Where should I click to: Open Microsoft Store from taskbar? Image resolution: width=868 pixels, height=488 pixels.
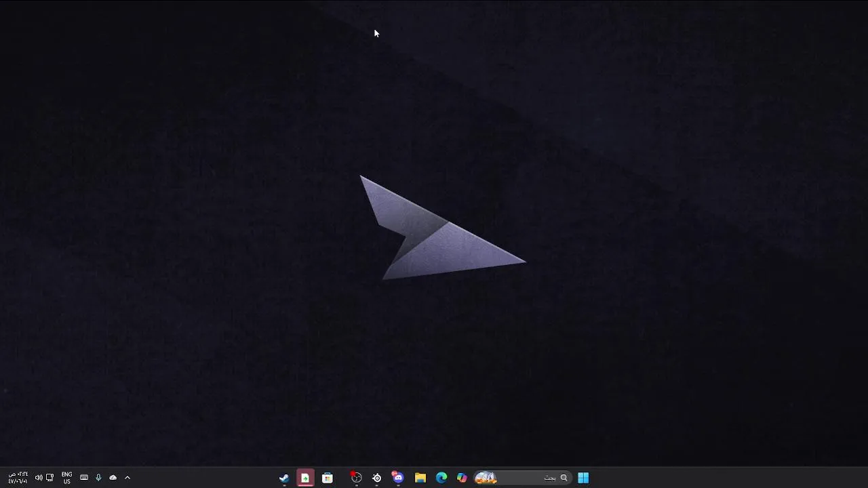[328, 478]
